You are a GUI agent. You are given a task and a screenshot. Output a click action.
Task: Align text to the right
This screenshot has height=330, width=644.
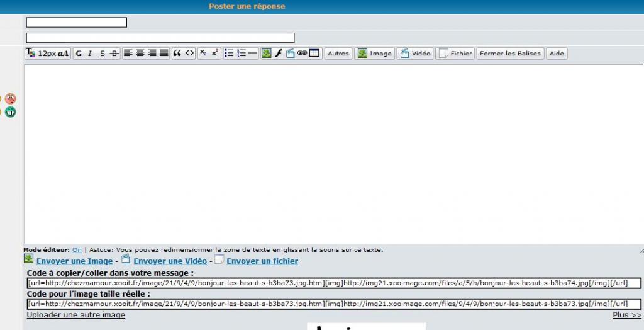(x=152, y=53)
